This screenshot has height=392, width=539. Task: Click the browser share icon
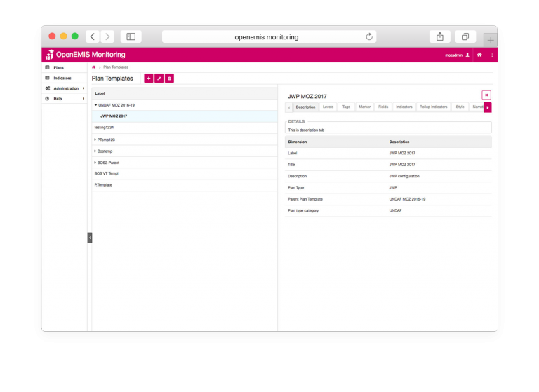coord(440,36)
